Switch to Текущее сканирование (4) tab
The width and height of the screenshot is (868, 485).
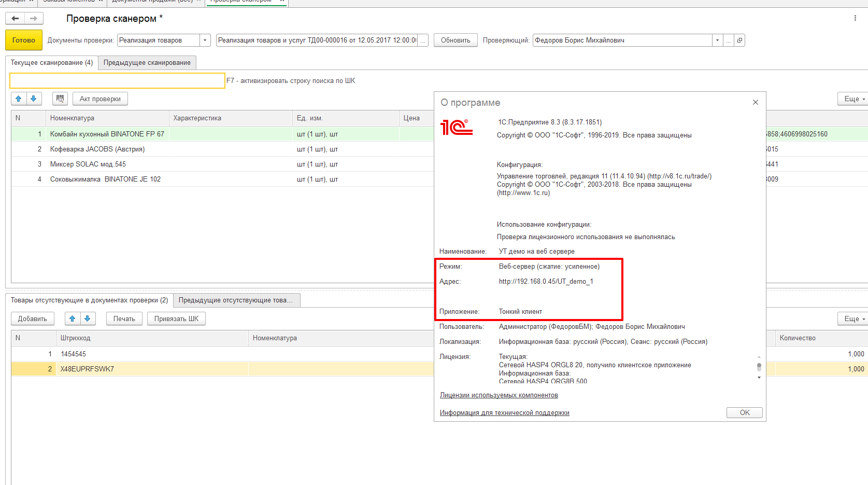52,62
